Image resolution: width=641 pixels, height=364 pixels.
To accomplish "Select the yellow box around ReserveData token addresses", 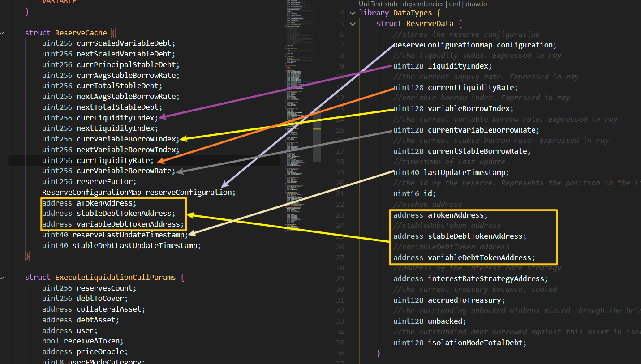I will coord(473,237).
